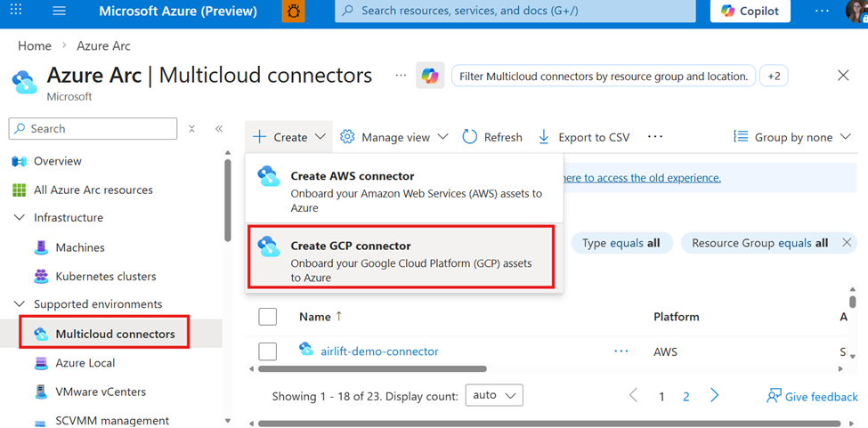Screen dimensions: 868x428
Task: Open the Group by none dropdown
Action: [791, 137]
